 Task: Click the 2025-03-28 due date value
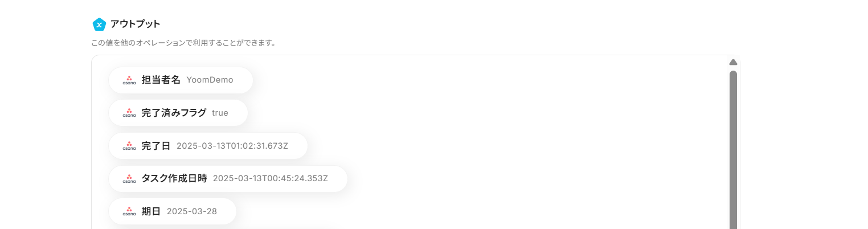191,211
